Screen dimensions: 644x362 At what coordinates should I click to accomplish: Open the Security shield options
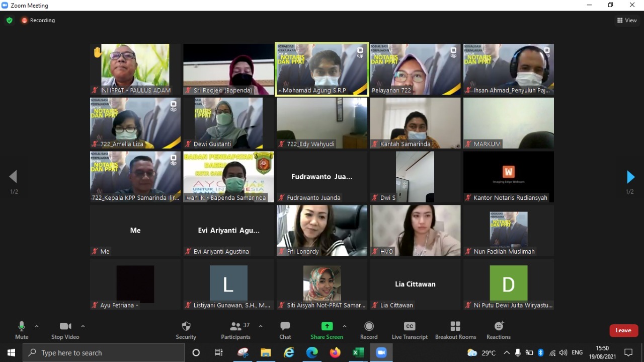pos(186,330)
